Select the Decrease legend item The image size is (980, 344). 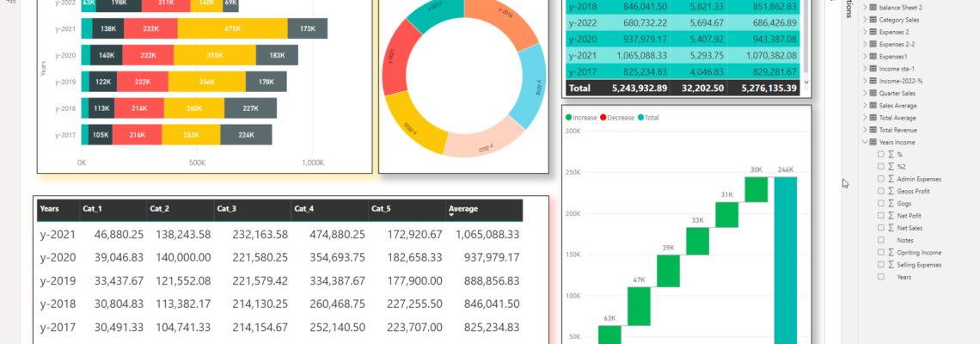(617, 118)
